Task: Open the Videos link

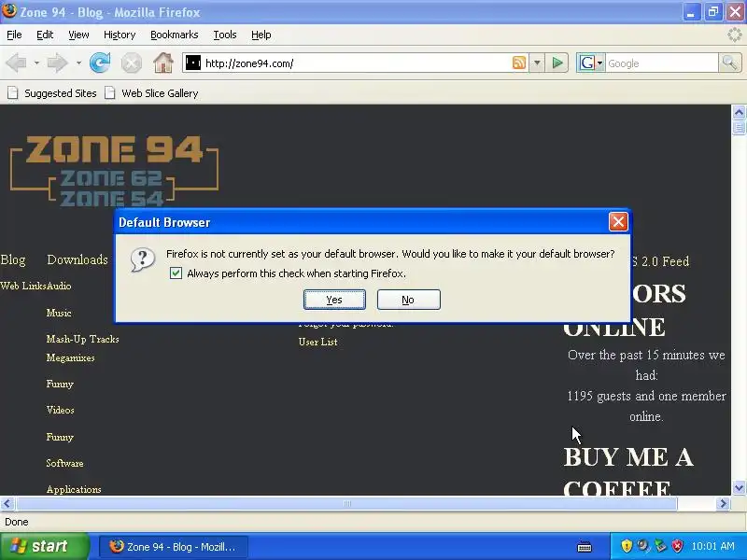Action: 60,410
